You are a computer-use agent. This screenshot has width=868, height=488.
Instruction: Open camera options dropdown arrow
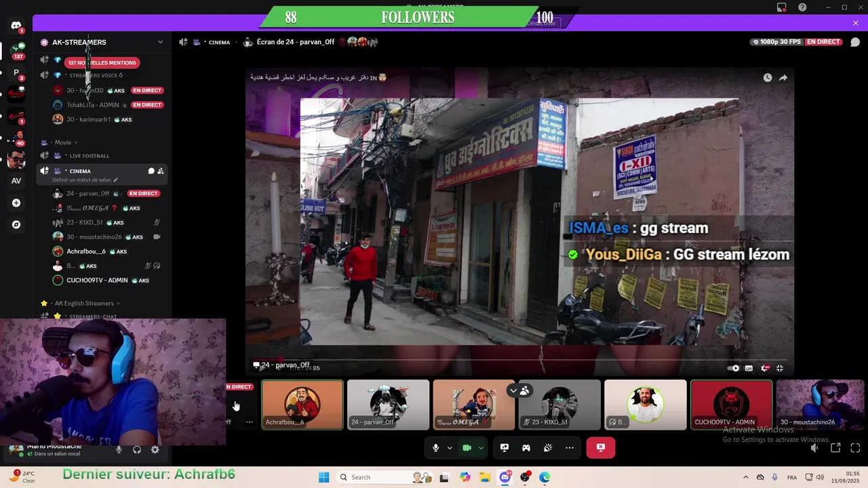tap(481, 448)
